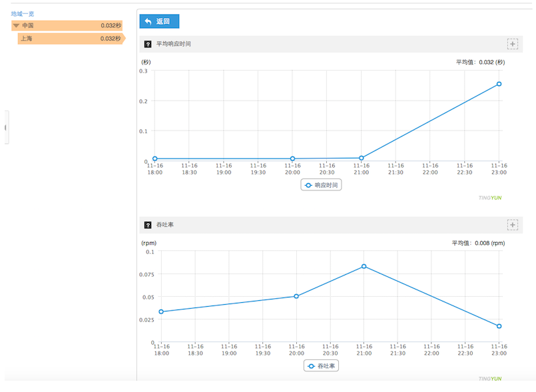
Task: Maximize the 平均响应时间 chart panel
Action: point(512,44)
